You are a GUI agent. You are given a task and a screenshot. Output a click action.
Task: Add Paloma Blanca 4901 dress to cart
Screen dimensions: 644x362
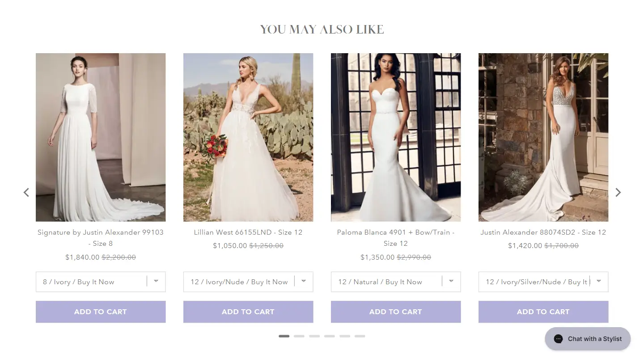click(x=396, y=311)
